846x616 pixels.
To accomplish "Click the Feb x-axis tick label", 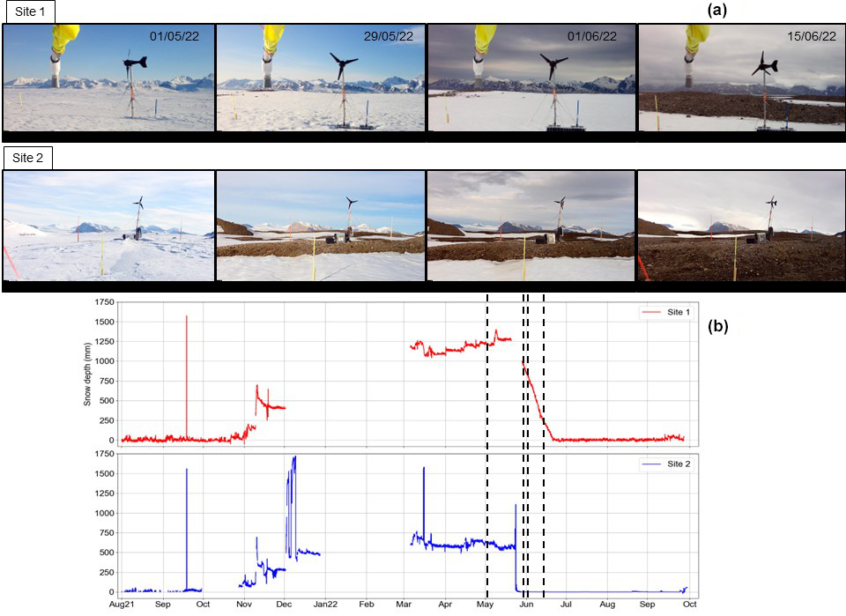I will pos(367,605).
